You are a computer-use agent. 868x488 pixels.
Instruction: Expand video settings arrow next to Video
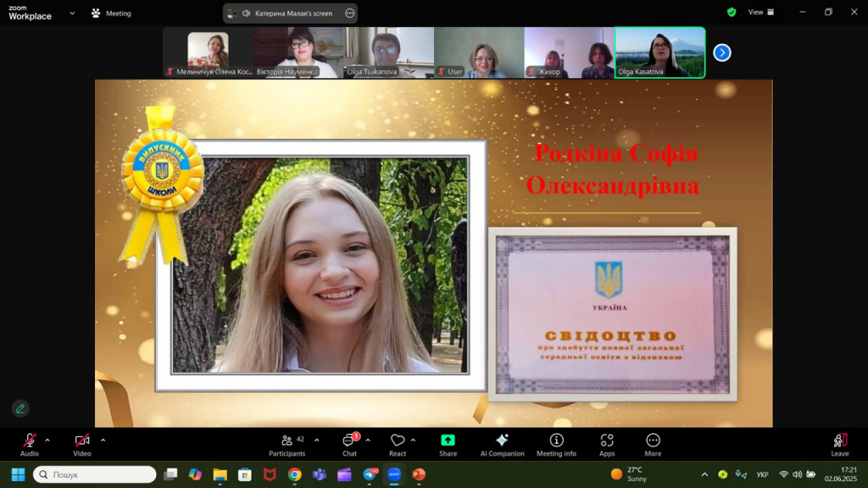pyautogui.click(x=103, y=440)
